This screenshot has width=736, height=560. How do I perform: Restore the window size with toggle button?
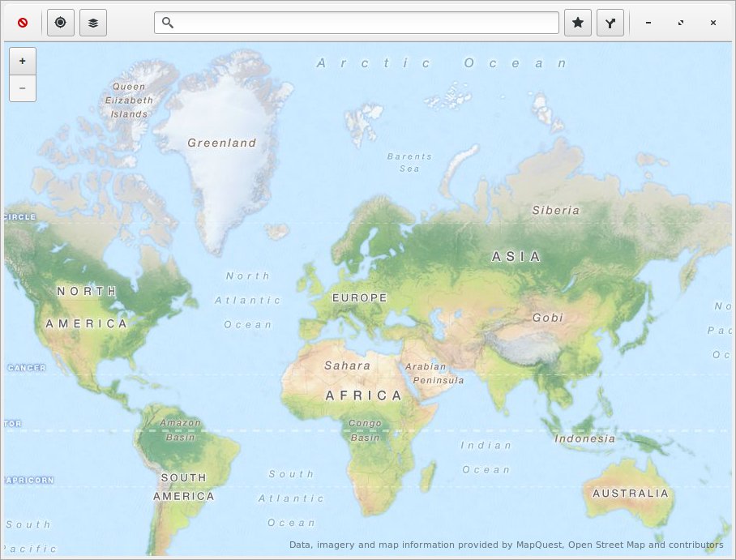pyautogui.click(x=681, y=23)
